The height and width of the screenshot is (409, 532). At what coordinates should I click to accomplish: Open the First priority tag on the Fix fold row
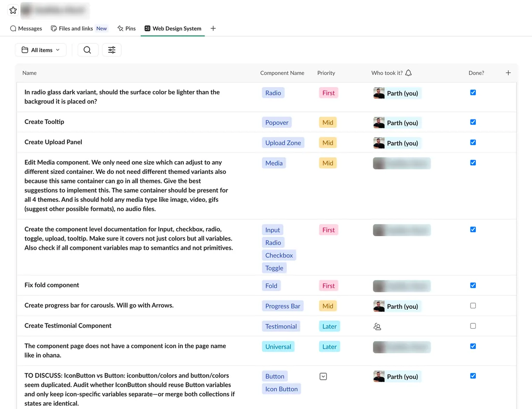pyautogui.click(x=328, y=286)
